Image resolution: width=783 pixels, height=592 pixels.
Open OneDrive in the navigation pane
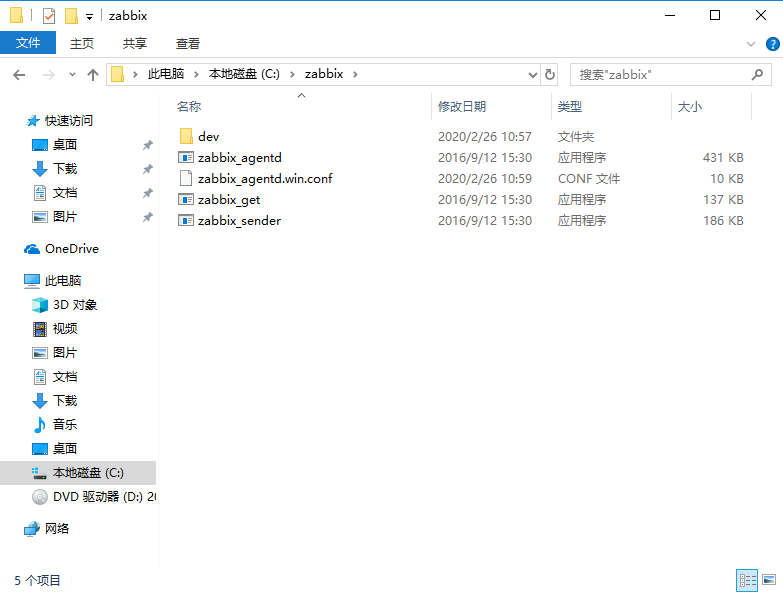point(72,249)
